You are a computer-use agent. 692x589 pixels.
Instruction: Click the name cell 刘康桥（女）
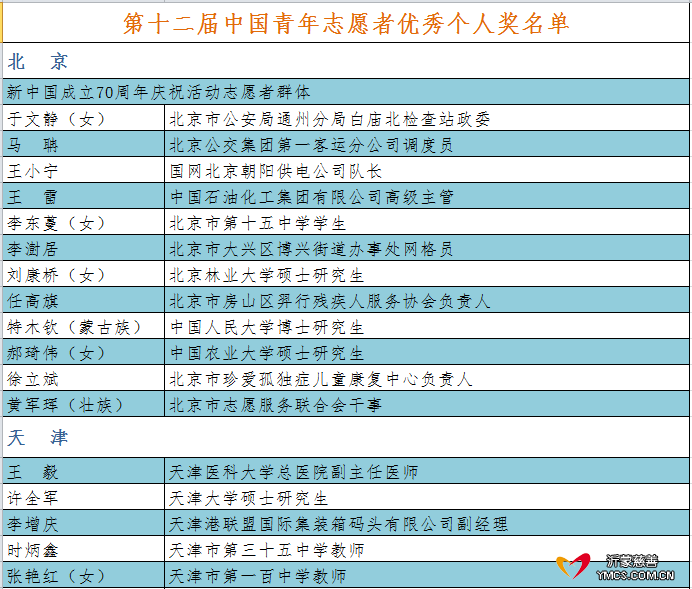84,274
